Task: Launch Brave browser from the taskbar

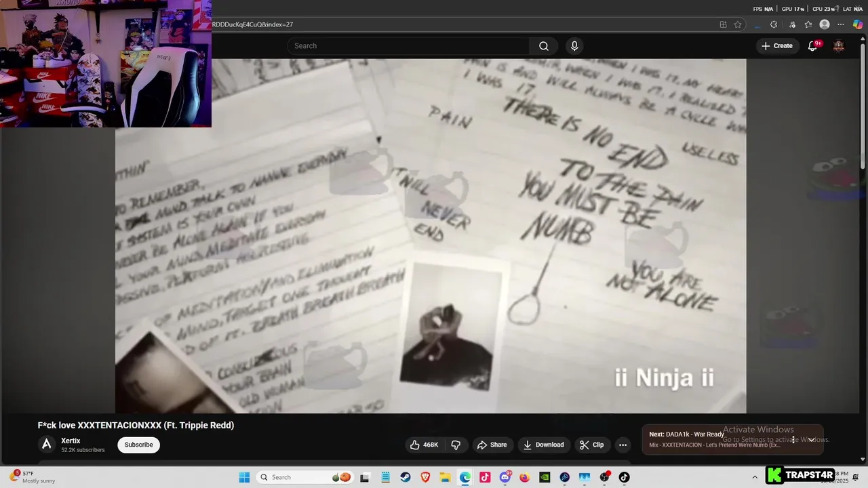Action: pyautogui.click(x=425, y=477)
